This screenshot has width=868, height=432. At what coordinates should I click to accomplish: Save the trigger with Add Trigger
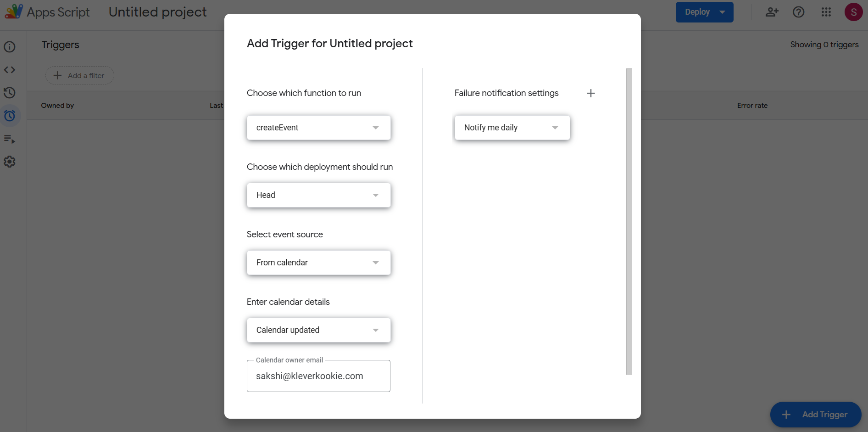pyautogui.click(x=816, y=414)
